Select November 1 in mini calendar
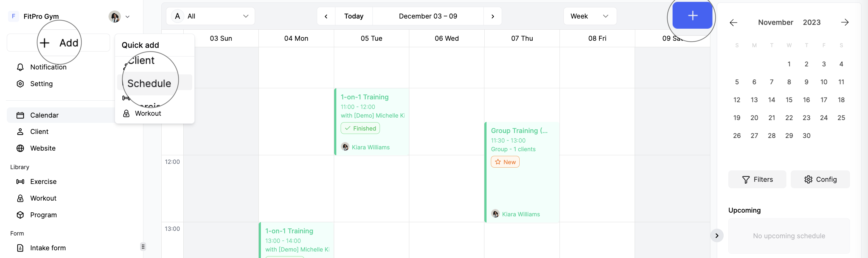 pos(789,64)
